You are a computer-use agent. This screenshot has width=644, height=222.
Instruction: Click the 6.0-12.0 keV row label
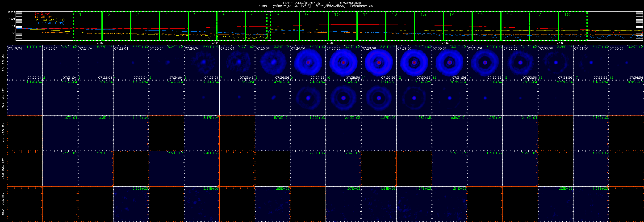point(3,98)
